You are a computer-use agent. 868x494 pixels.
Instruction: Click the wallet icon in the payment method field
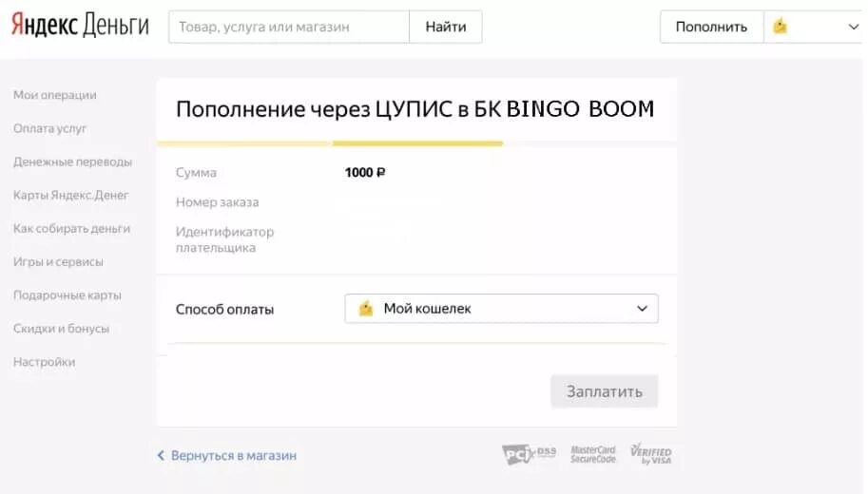pyautogui.click(x=366, y=308)
